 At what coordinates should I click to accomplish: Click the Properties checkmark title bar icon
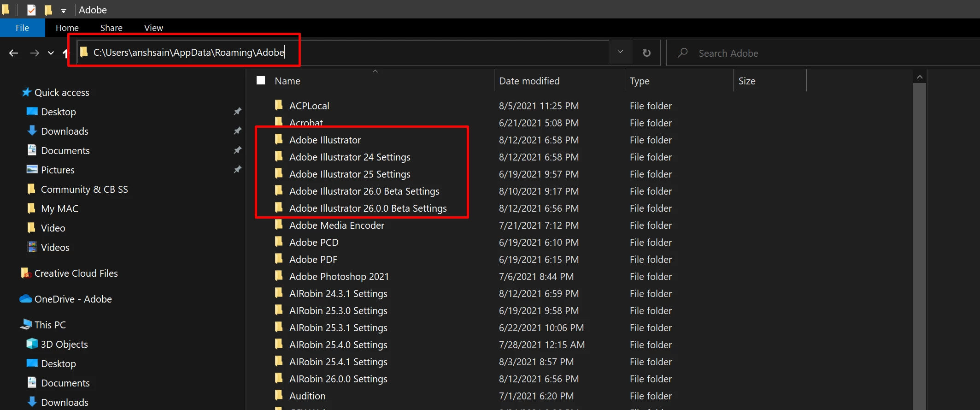[x=31, y=10]
